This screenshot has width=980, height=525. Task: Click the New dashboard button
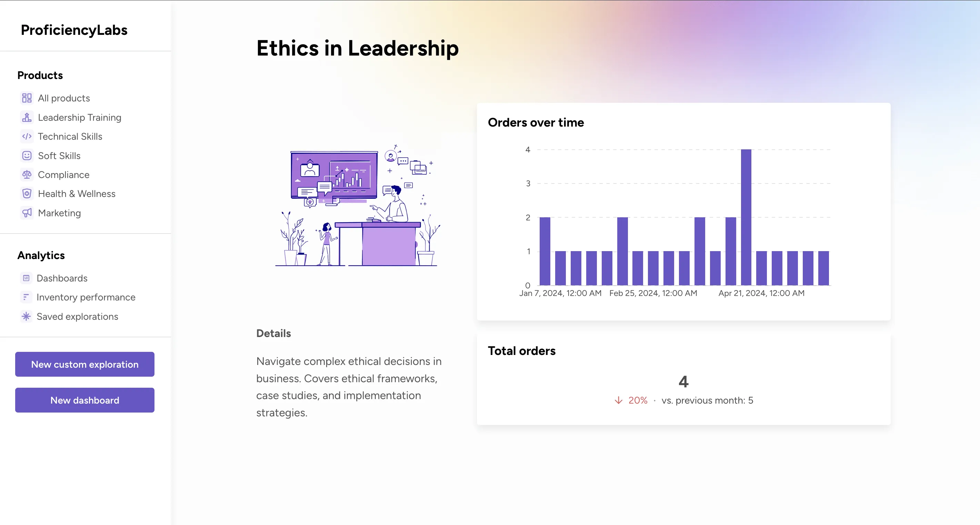pyautogui.click(x=84, y=400)
